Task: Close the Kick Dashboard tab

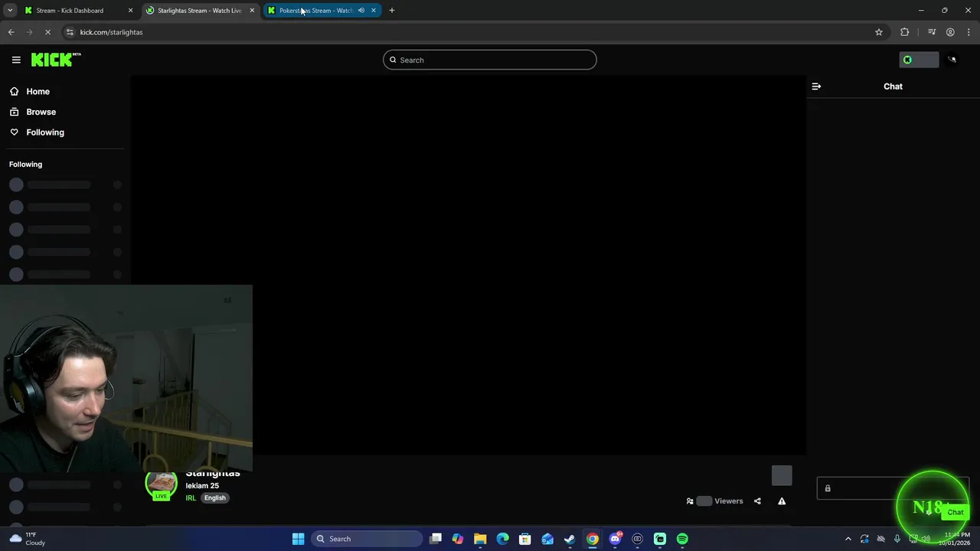Action: tap(131, 11)
